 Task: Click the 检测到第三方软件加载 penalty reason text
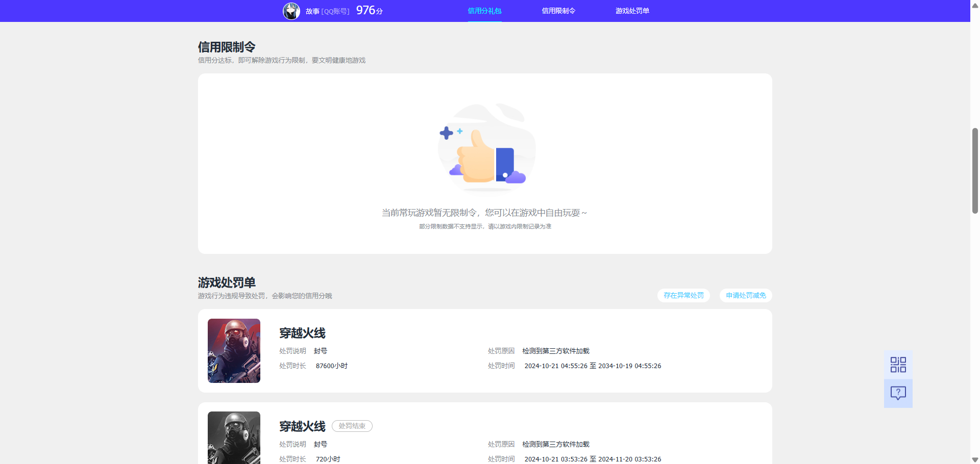pyautogui.click(x=555, y=351)
